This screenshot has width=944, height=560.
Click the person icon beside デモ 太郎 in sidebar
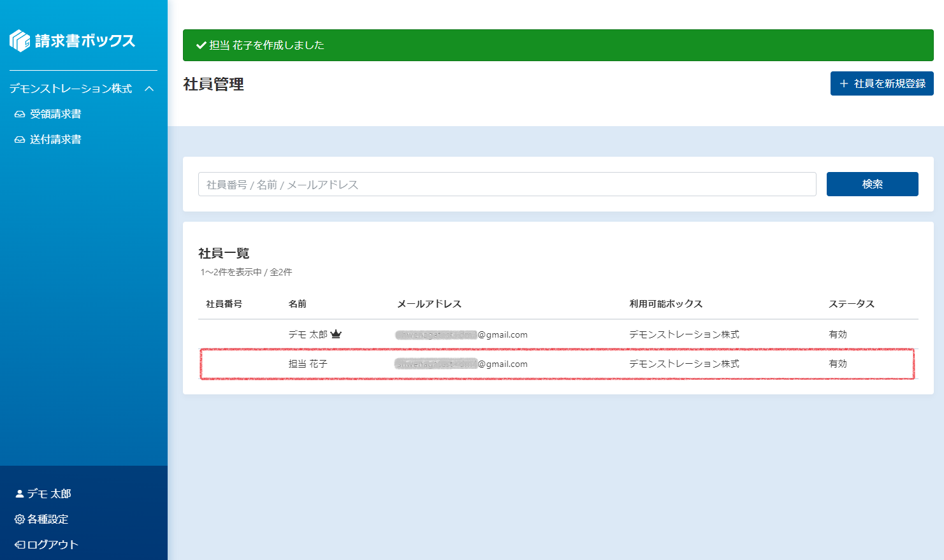(20, 494)
